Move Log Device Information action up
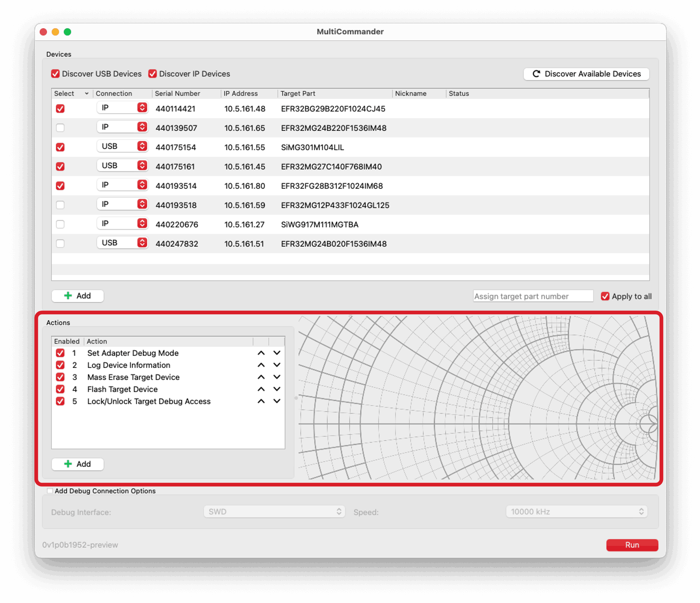This screenshot has width=700, height=603. (261, 365)
